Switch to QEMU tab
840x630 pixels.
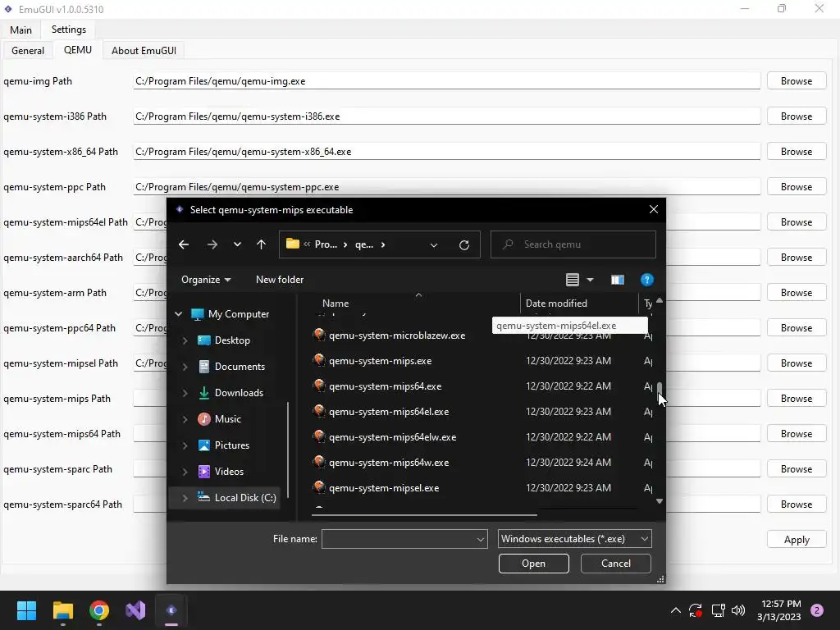(x=78, y=50)
